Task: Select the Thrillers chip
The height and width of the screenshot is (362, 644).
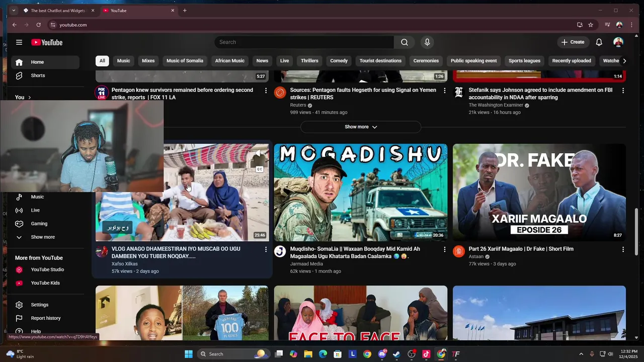Action: (x=309, y=61)
